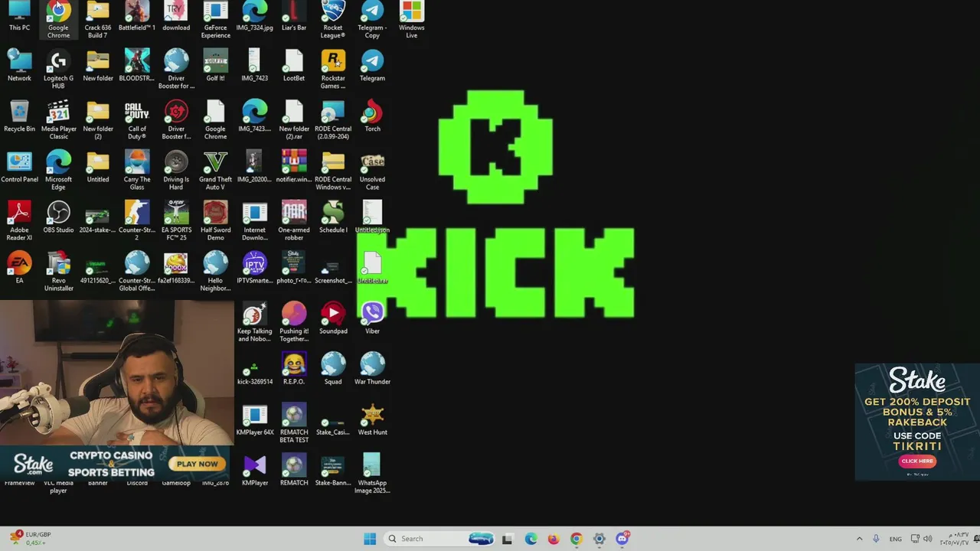Launch Call of Duty shortcut
Screen dimensions: 980x551
(x=137, y=120)
